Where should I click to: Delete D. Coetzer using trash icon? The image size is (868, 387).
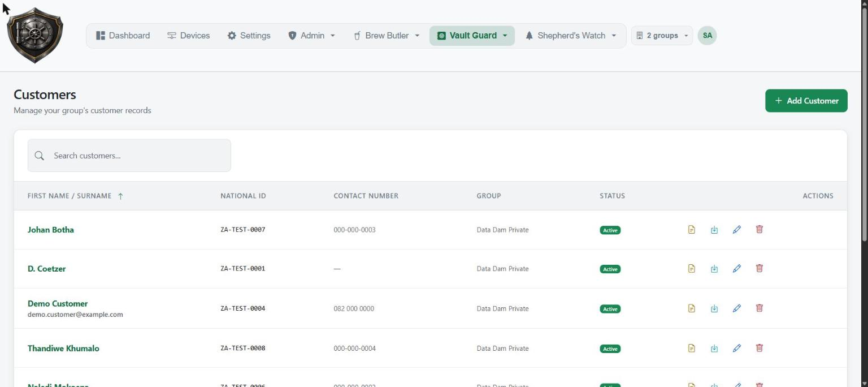coord(759,269)
